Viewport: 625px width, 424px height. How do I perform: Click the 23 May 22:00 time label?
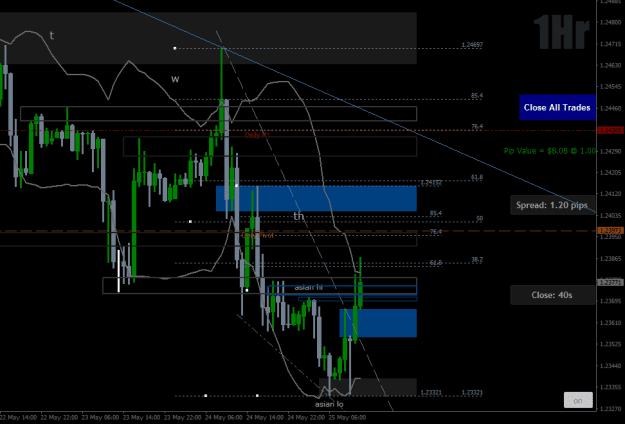pyautogui.click(x=183, y=418)
